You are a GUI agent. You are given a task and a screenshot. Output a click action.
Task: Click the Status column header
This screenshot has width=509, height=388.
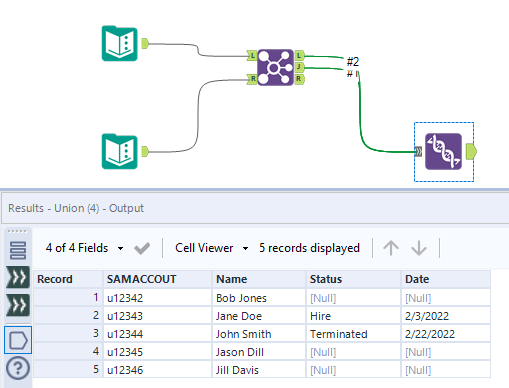pos(353,279)
